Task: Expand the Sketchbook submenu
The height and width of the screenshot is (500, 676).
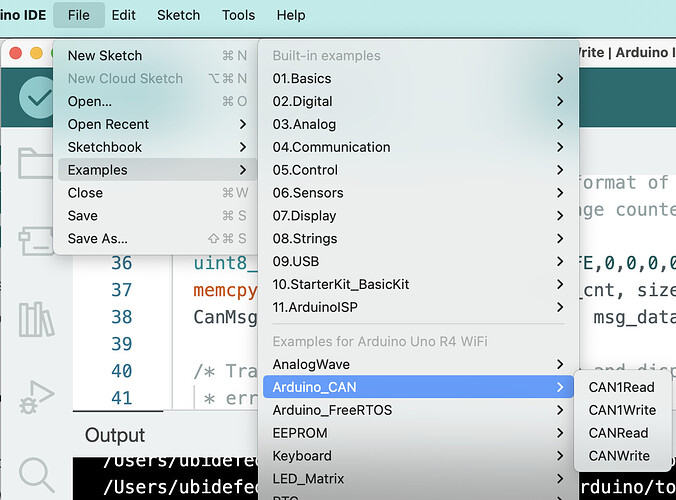Action: 157,147
